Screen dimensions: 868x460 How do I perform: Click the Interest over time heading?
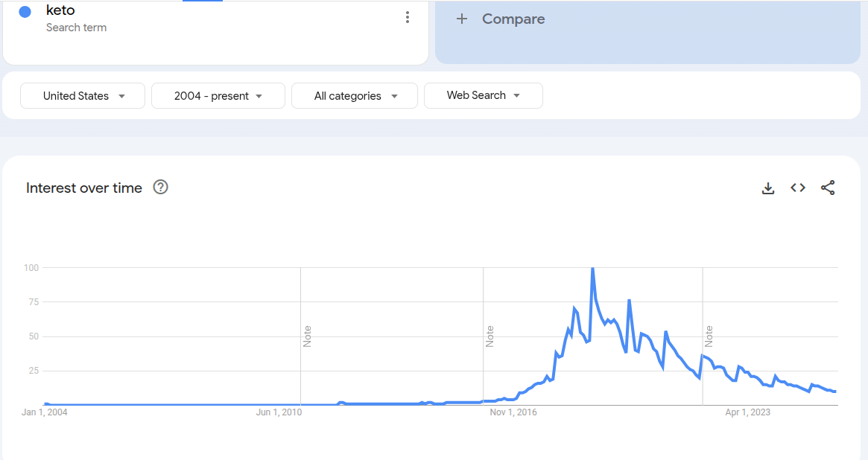84,188
